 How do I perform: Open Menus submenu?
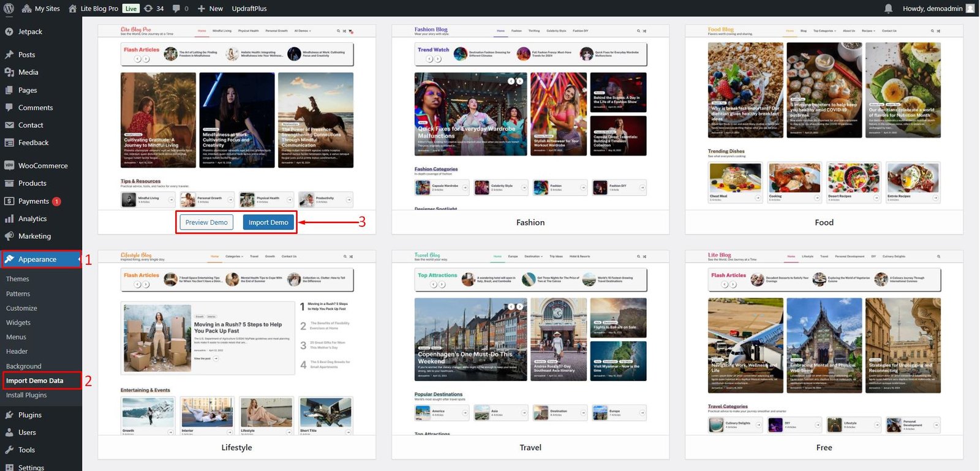[x=16, y=337]
